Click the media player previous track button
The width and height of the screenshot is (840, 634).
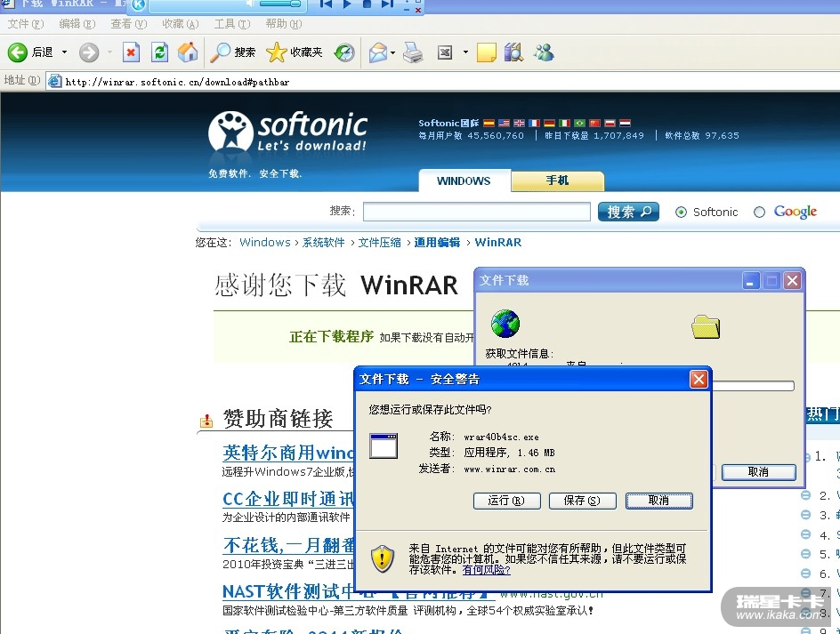(x=326, y=4)
